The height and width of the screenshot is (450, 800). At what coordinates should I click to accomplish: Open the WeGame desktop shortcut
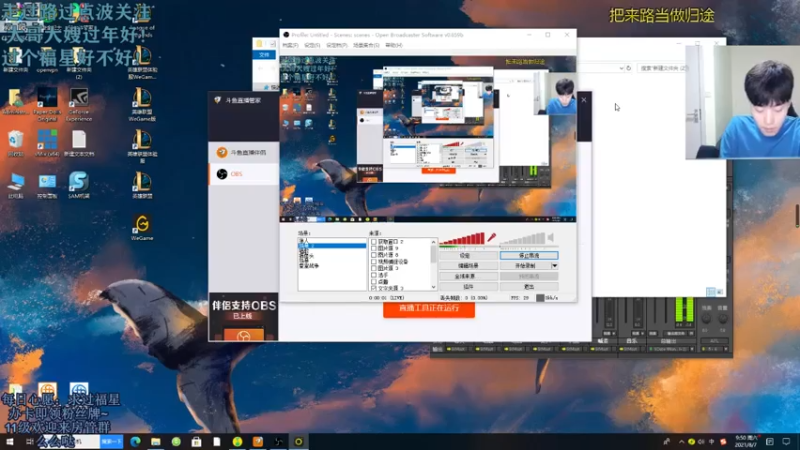click(142, 228)
